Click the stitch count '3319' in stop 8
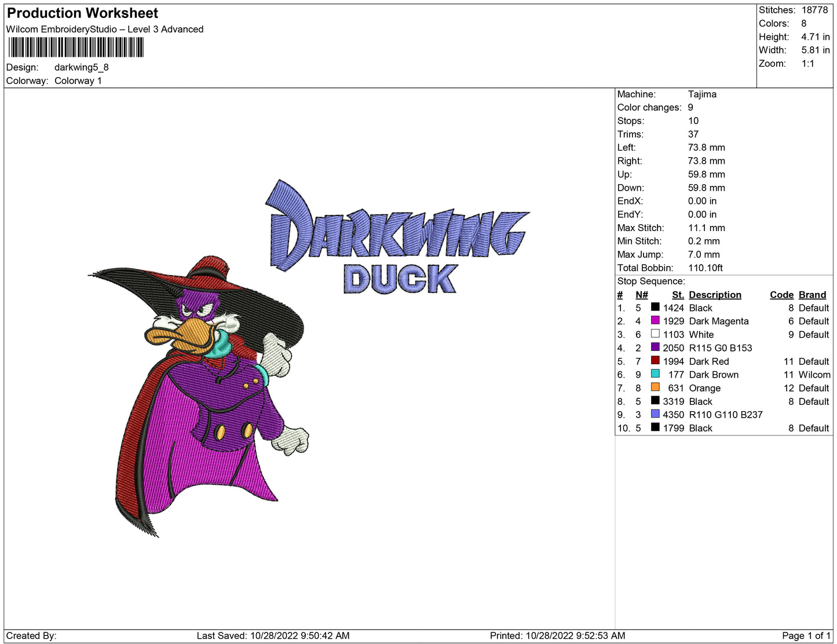 (674, 401)
